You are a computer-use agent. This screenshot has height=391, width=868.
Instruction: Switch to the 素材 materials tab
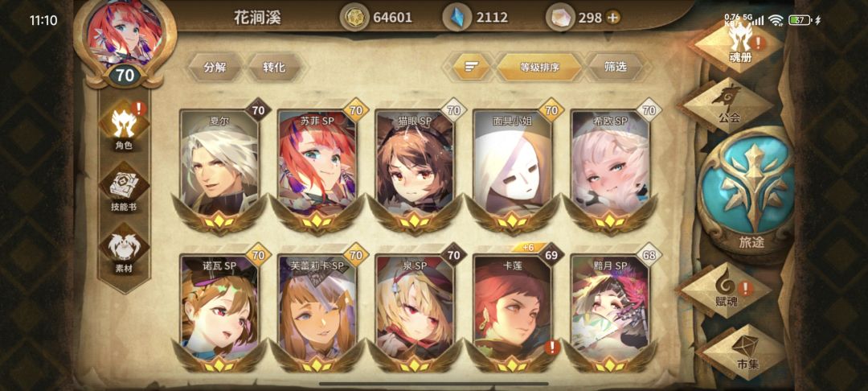tap(124, 250)
